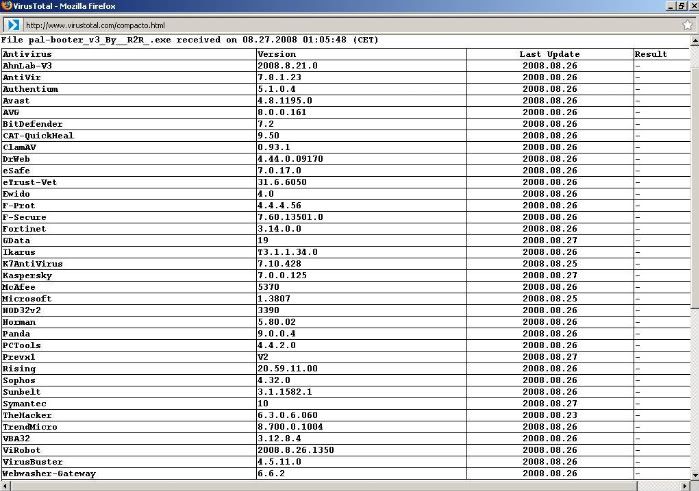Select the F-Secure row name
Image resolution: width=699 pixels, height=491 pixels.
25,217
